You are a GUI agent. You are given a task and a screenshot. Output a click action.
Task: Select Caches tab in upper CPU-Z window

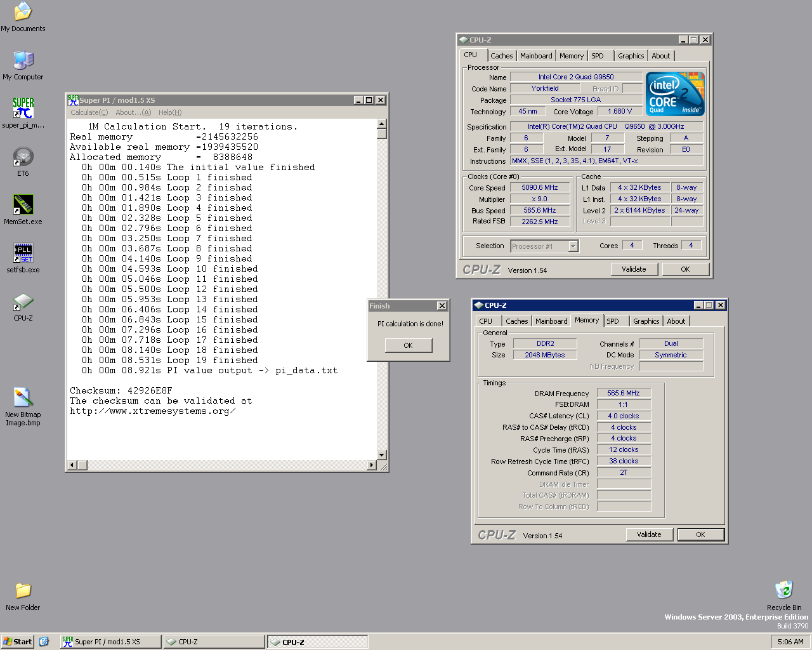[502, 56]
